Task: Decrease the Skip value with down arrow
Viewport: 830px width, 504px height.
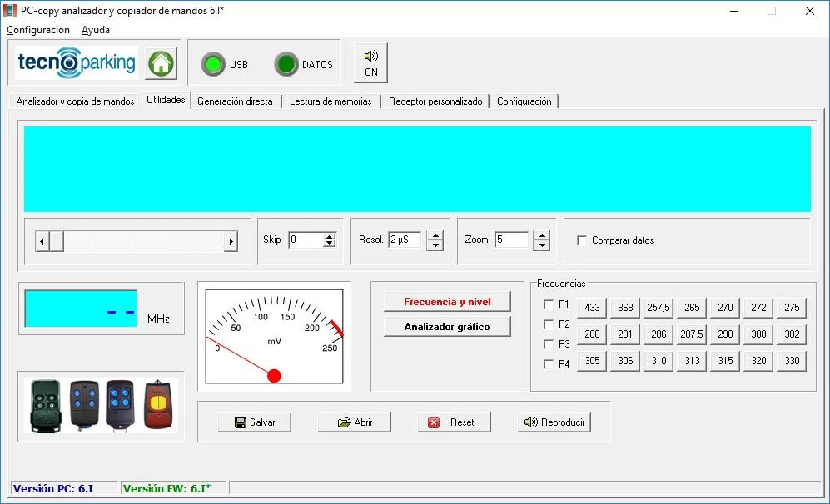Action: click(329, 244)
